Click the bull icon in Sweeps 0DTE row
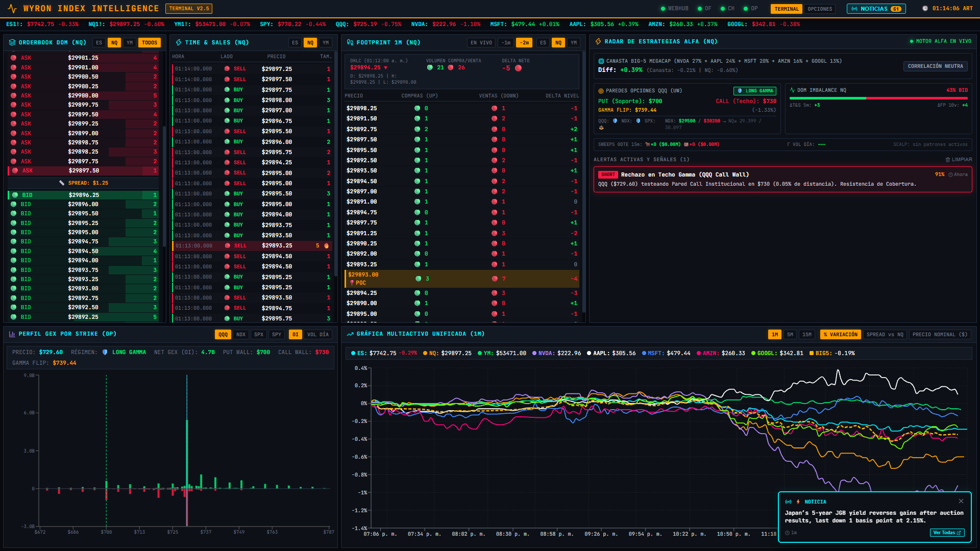980x551 pixels. point(648,144)
